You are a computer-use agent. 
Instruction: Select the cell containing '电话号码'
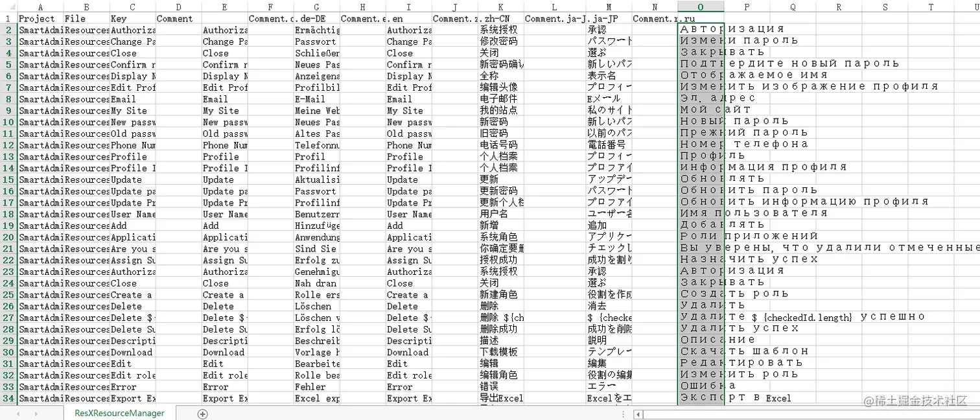point(501,145)
